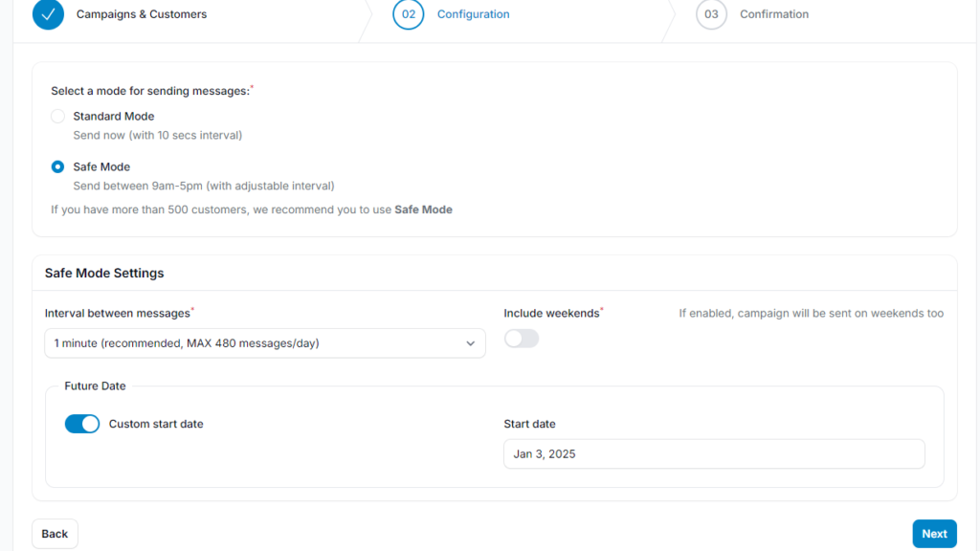Click the Future Date group label
Viewport: 980px width, 551px height.
click(95, 386)
